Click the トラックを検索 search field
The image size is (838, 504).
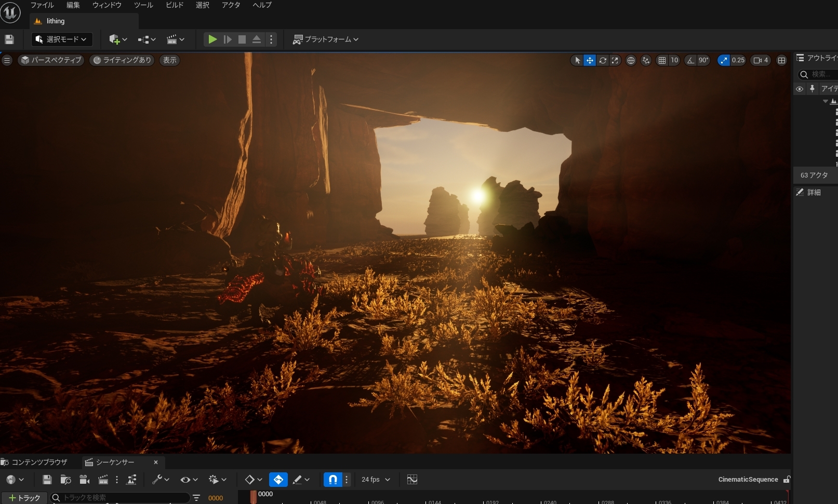click(122, 498)
